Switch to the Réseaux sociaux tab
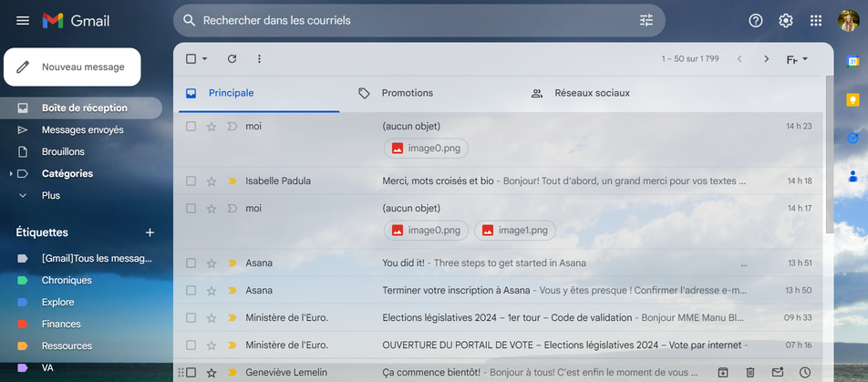 (592, 93)
